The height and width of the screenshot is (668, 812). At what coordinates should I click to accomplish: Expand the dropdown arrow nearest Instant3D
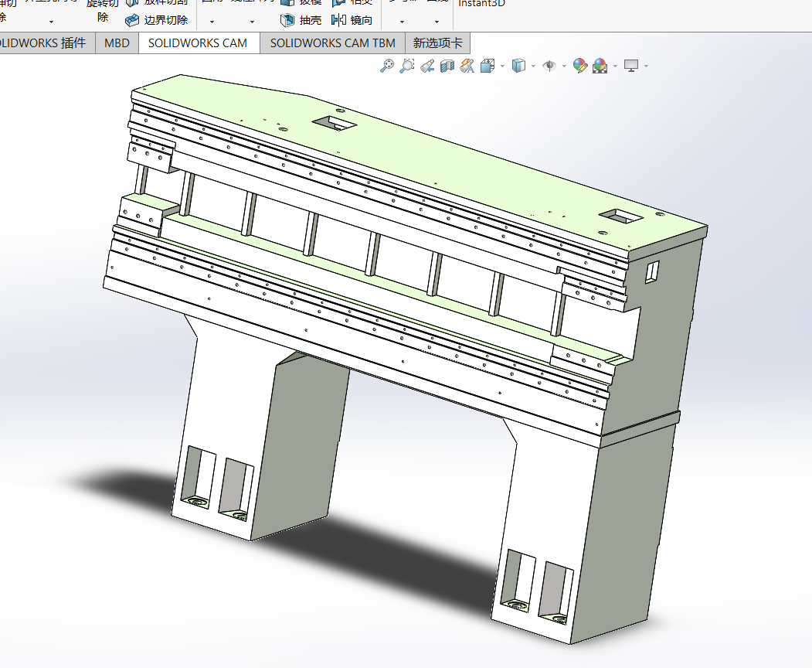click(x=437, y=22)
